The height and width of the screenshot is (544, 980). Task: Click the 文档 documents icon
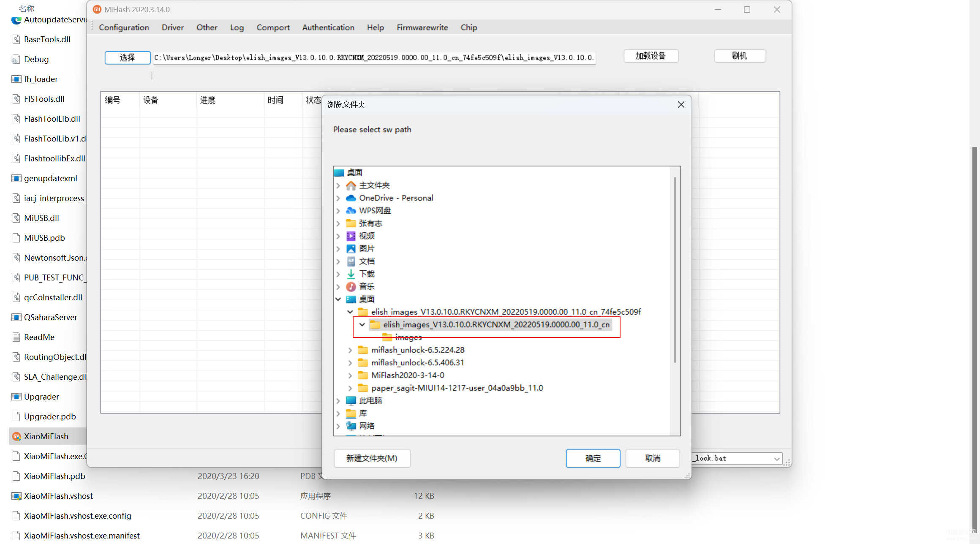(x=351, y=261)
